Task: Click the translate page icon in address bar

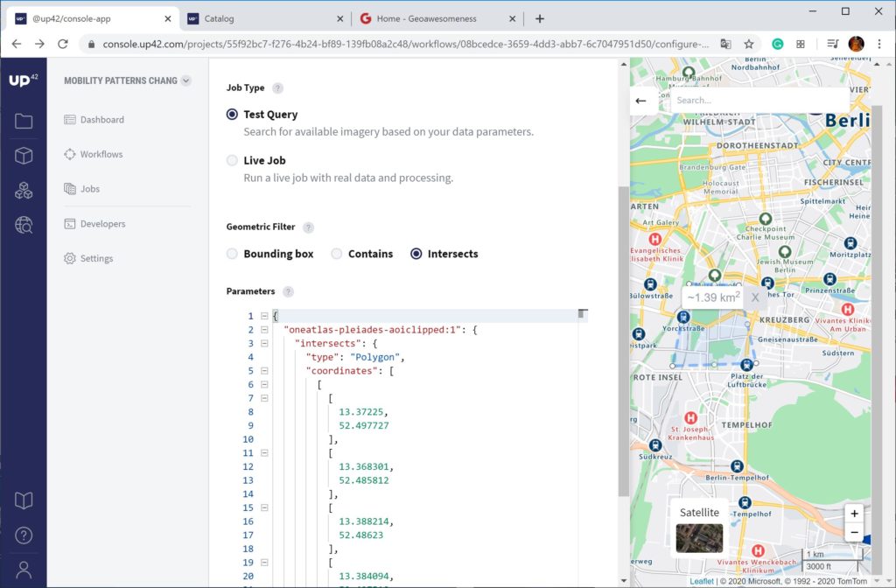Action: click(725, 44)
